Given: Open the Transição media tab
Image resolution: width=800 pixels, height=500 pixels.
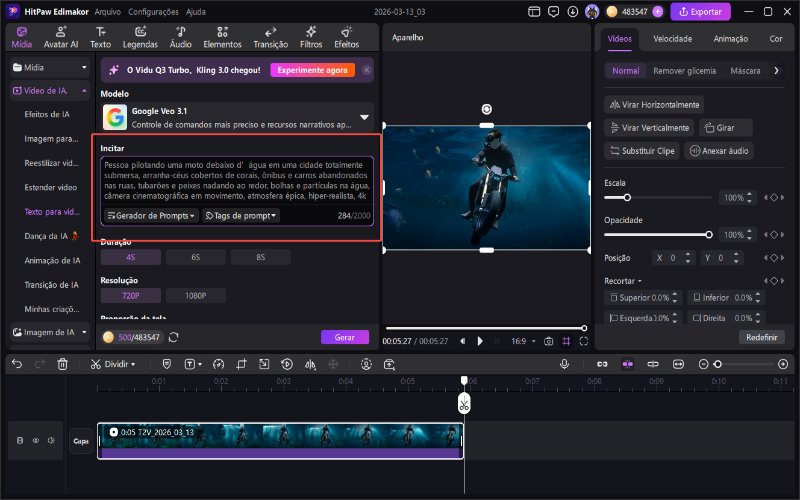Looking at the screenshot, I should pos(270,38).
